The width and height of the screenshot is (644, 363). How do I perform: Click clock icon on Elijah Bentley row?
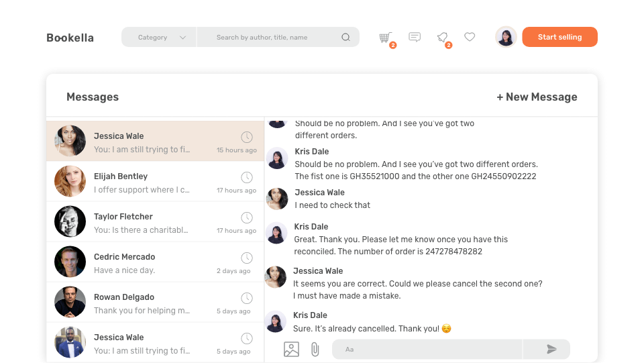pos(246,177)
